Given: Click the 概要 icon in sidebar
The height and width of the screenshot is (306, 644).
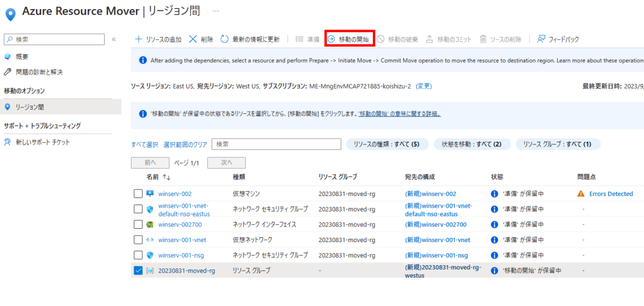Looking at the screenshot, I should pos(8,56).
